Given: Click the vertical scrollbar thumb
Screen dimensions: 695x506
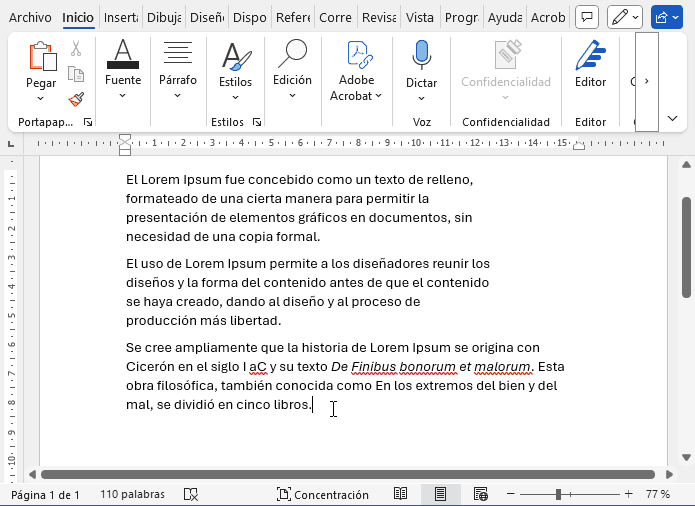Looking at the screenshot, I should coord(686,246).
